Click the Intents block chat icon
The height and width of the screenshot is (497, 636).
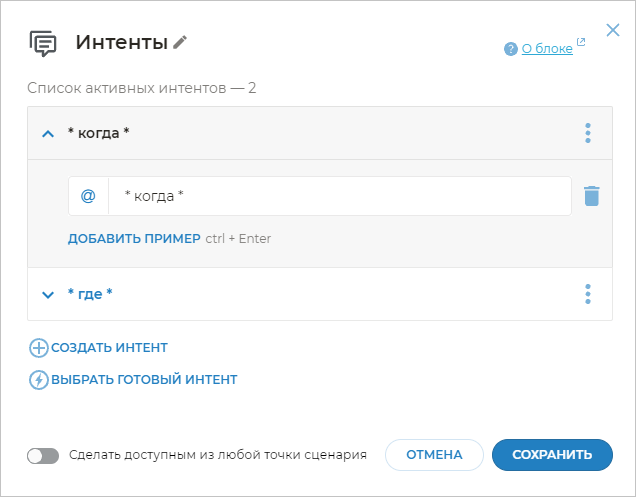click(x=43, y=43)
